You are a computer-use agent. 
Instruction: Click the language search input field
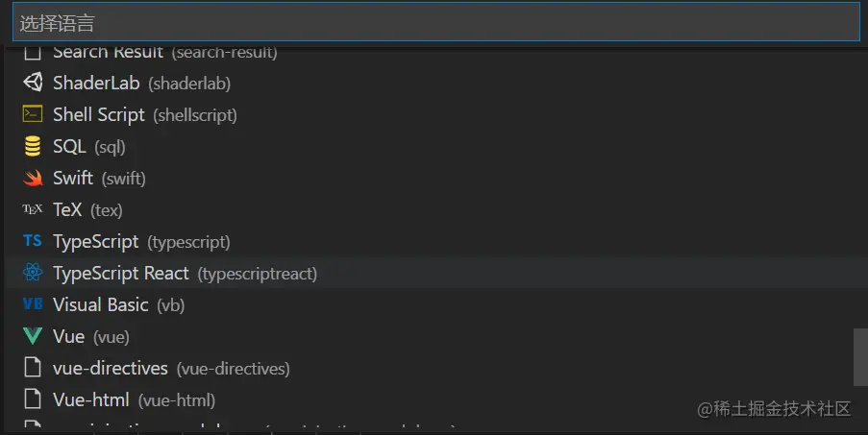pyautogui.click(x=433, y=22)
